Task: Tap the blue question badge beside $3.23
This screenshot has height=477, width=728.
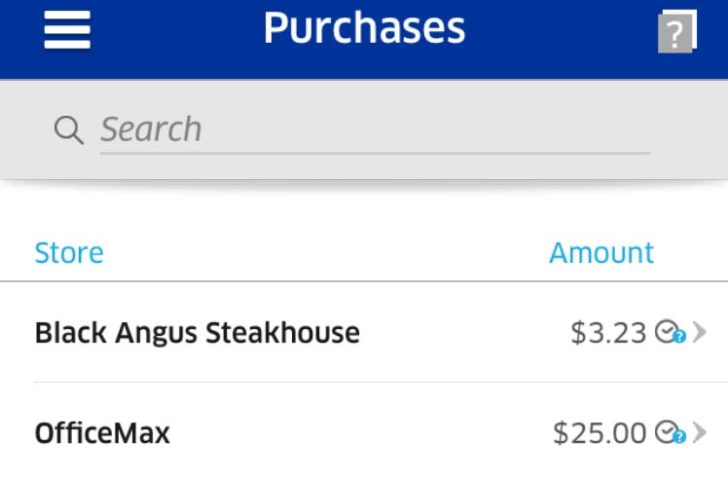Action: tap(679, 336)
